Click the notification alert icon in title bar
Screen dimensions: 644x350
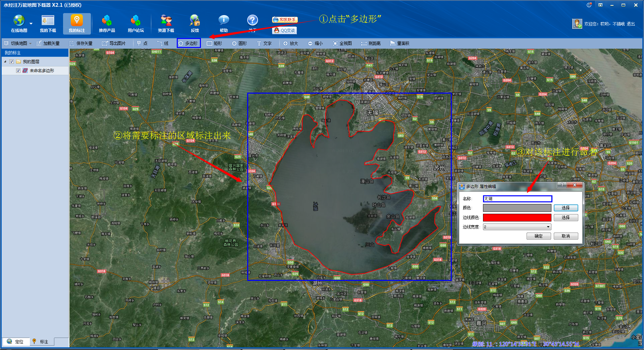click(589, 5)
